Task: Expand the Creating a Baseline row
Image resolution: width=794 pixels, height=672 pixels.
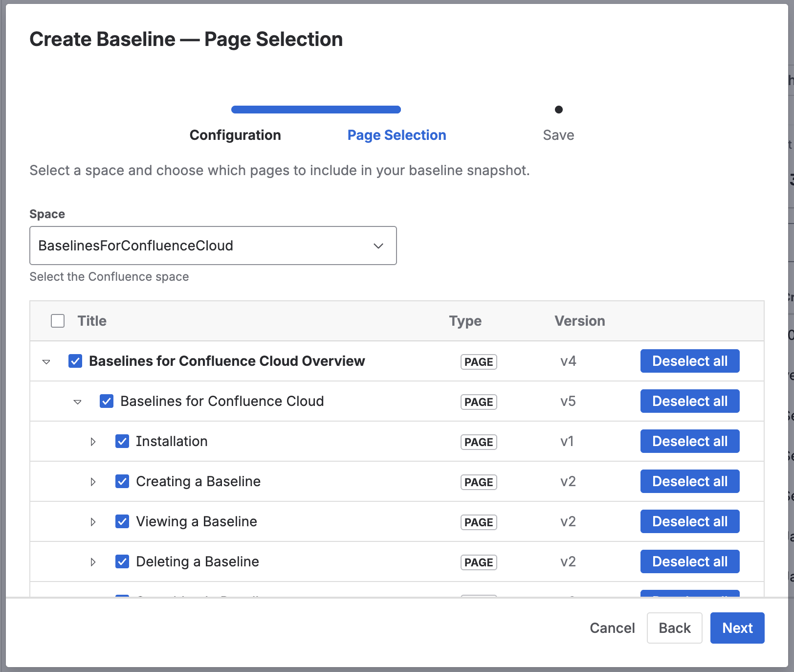Action: pos(93,482)
